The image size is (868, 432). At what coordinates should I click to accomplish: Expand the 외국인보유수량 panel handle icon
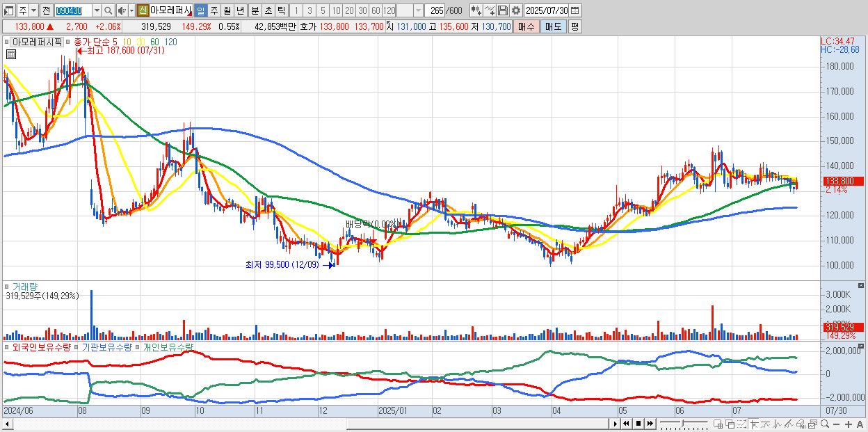(x=8, y=346)
